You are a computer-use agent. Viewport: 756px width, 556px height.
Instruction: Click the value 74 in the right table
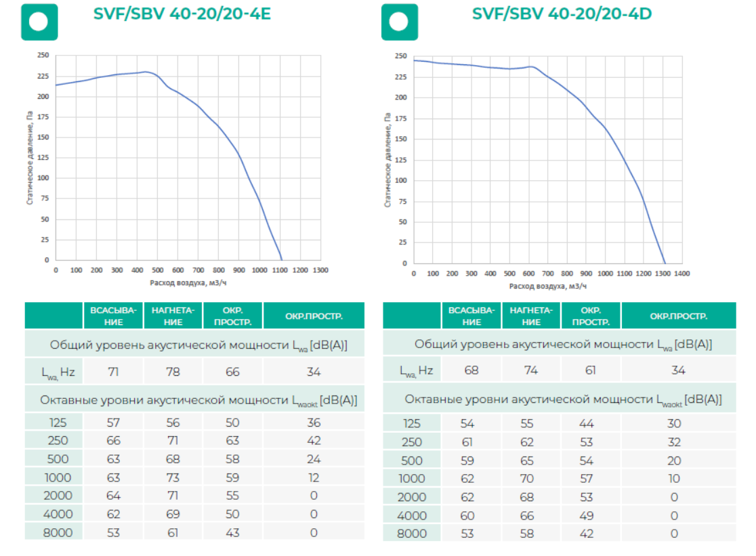click(x=531, y=370)
